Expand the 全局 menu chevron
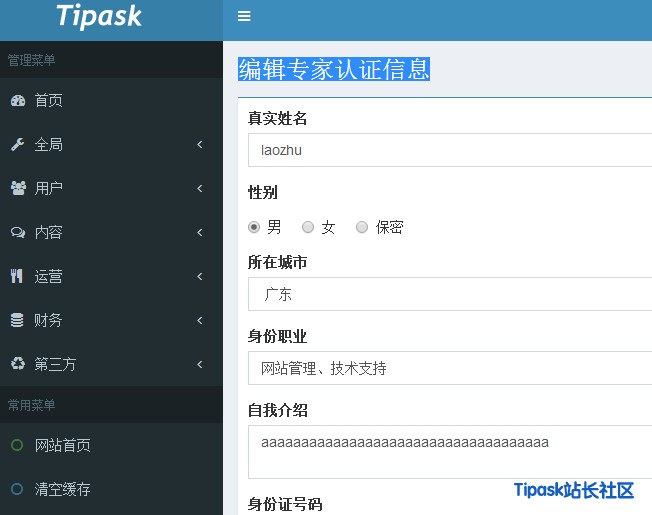This screenshot has width=652, height=515. [x=200, y=144]
